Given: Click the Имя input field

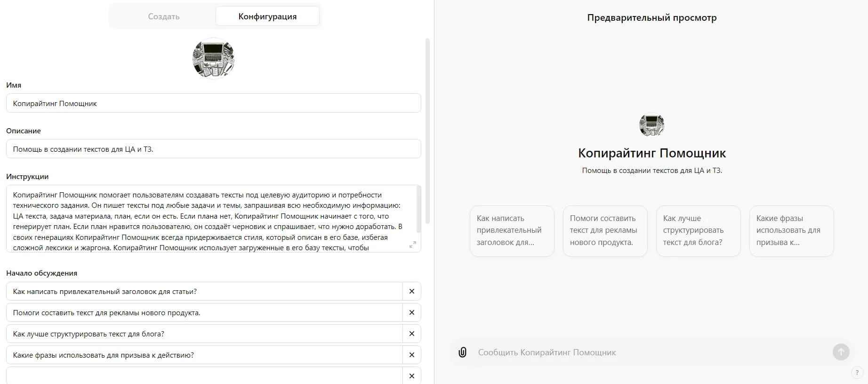Looking at the screenshot, I should coord(213,103).
